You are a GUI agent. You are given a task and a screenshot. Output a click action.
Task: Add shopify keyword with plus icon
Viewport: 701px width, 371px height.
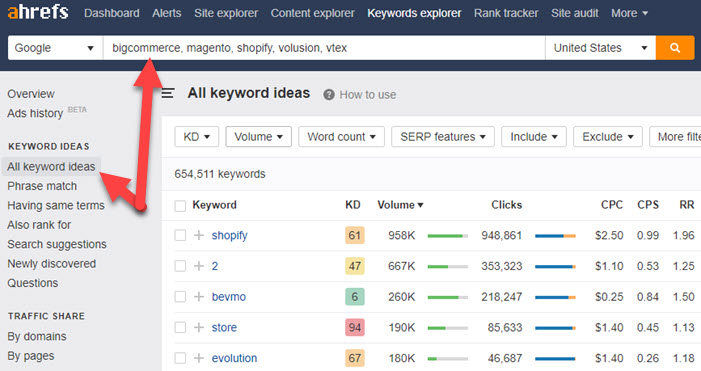click(199, 235)
